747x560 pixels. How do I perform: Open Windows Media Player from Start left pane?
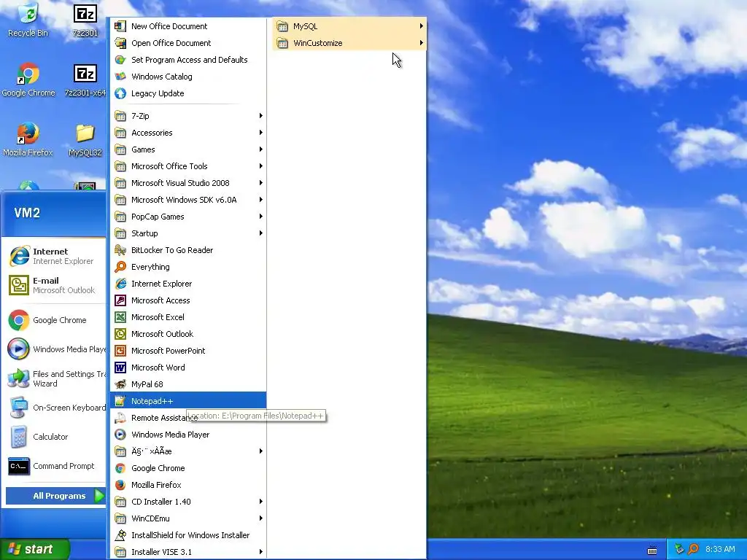[x=54, y=349]
